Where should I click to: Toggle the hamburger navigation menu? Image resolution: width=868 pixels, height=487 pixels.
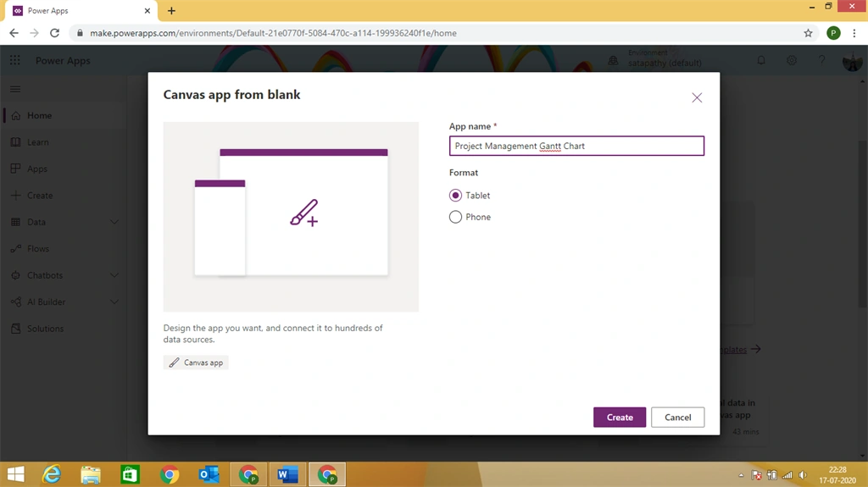(x=15, y=89)
